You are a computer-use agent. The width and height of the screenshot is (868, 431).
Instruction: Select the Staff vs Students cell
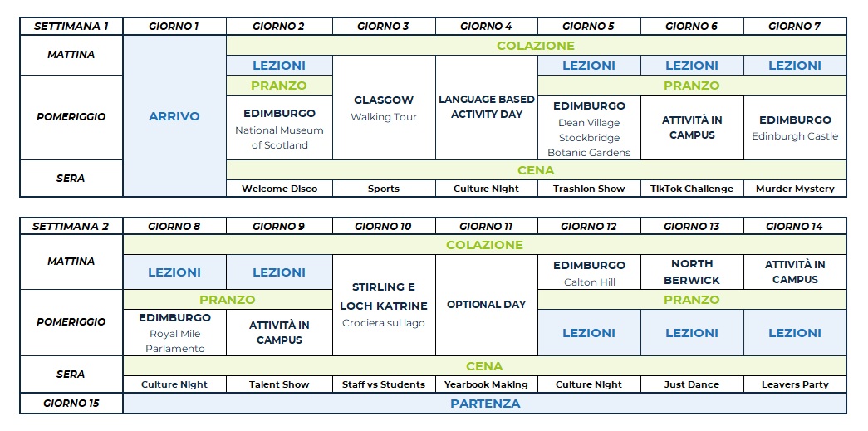click(x=383, y=384)
